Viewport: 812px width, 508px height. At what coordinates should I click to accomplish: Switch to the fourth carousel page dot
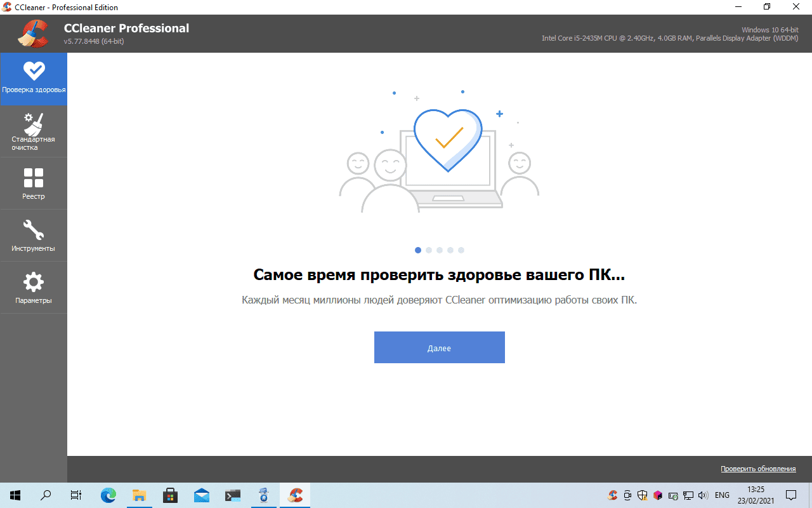coord(450,250)
